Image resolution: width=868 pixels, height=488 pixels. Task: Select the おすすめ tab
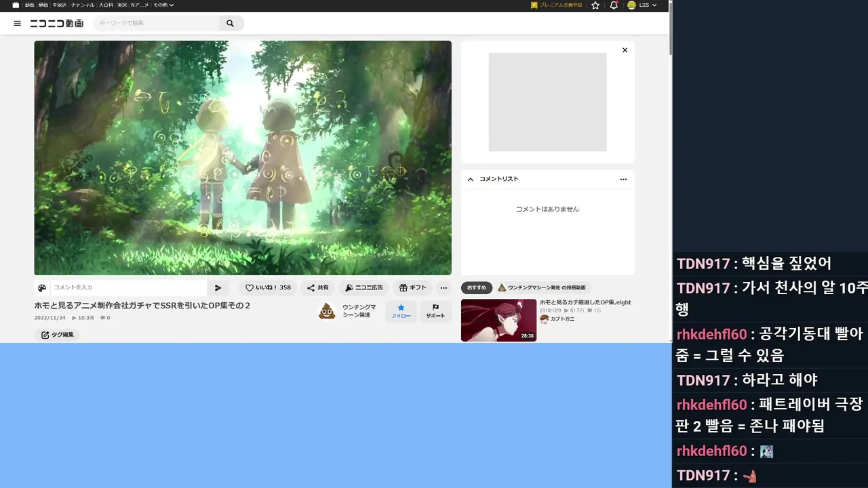click(x=477, y=287)
